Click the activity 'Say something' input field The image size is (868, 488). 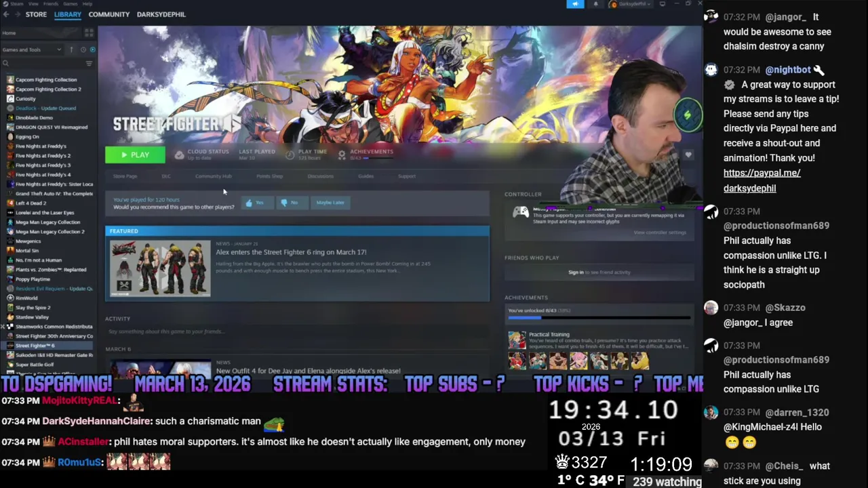tap(297, 331)
